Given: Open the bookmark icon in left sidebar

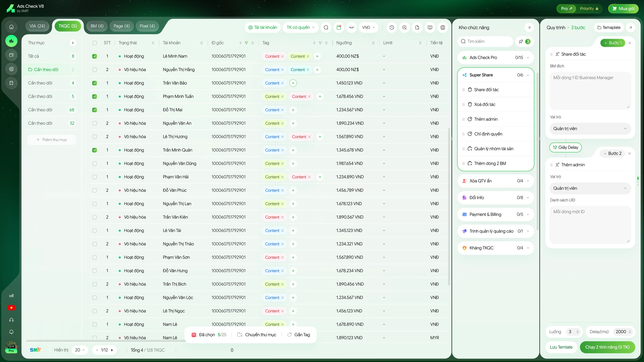Looking at the screenshot, I should (x=11, y=83).
